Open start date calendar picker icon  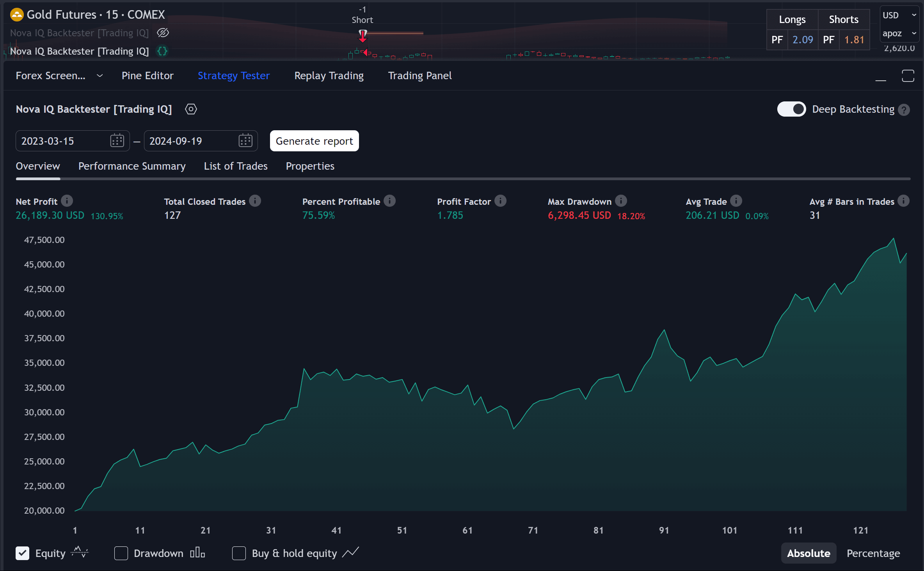pos(117,141)
